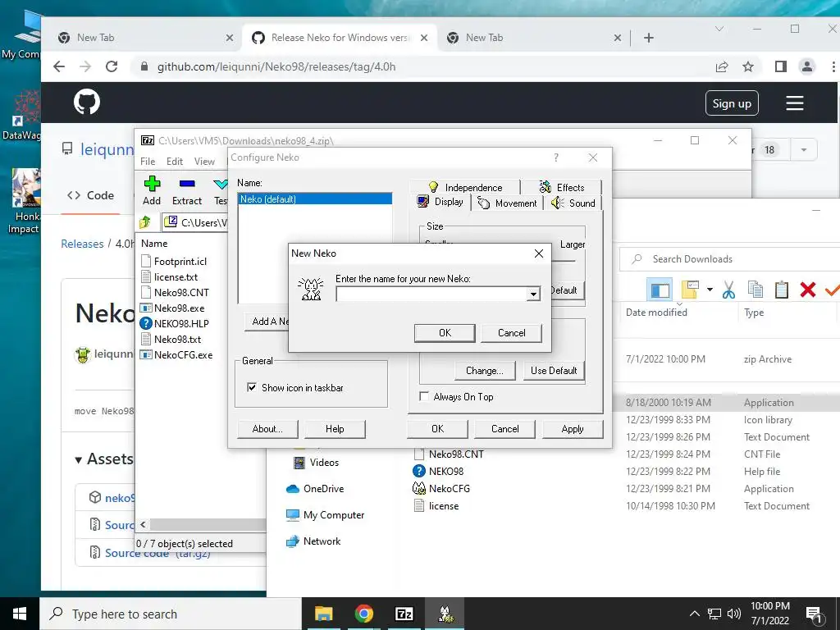
Task: Go up one folder in 7-Zip
Action: tap(145, 221)
